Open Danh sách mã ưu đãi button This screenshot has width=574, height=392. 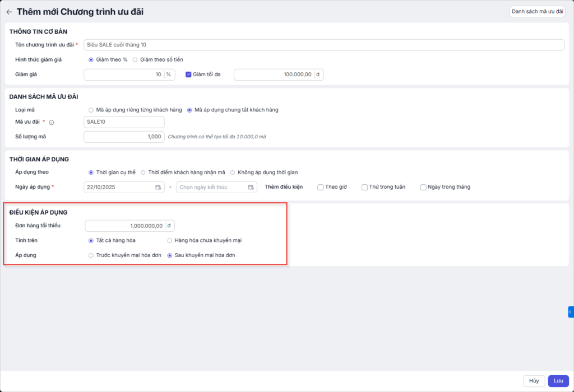click(x=537, y=11)
